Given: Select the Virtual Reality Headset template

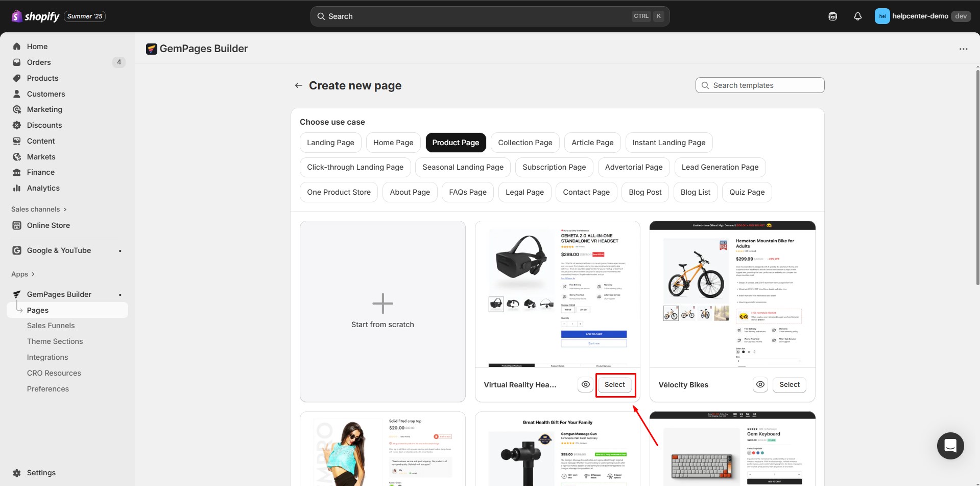Looking at the screenshot, I should click(615, 384).
